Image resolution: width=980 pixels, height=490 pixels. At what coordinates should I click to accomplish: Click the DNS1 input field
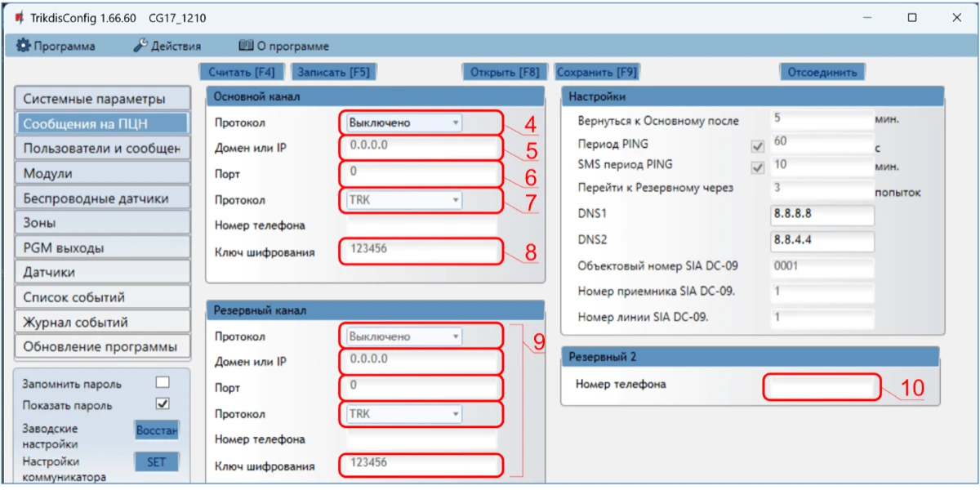tap(822, 216)
